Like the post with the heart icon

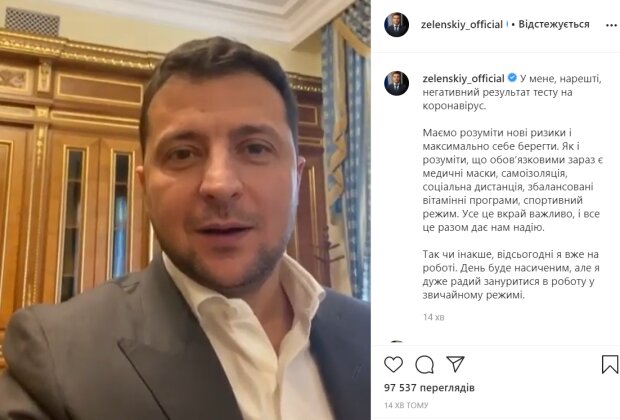(x=393, y=364)
